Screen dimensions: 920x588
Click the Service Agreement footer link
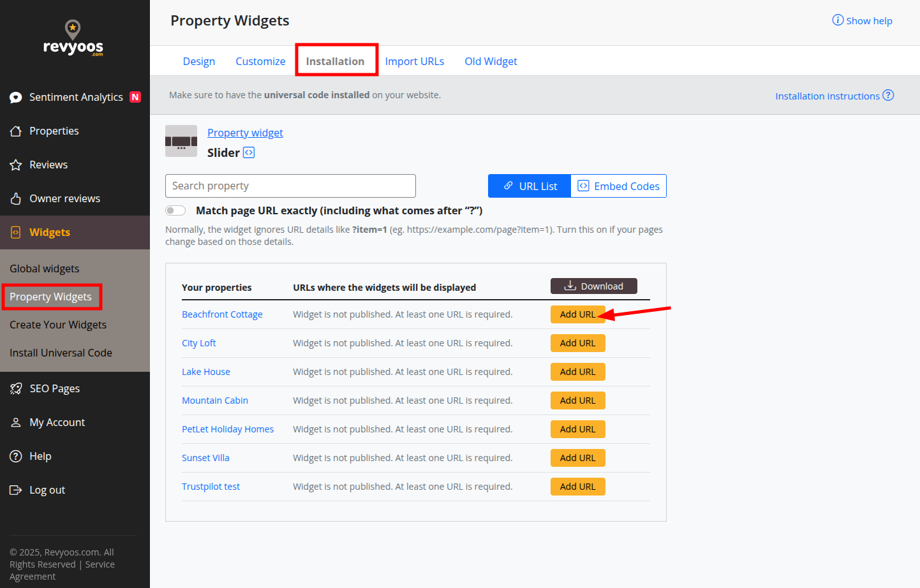click(x=63, y=570)
